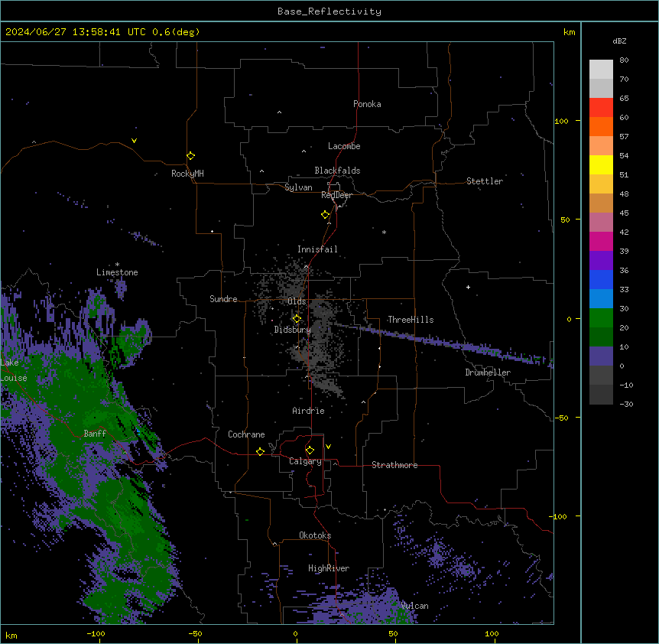
Task: Click the Base_Reflectivity title
Action: point(329,11)
